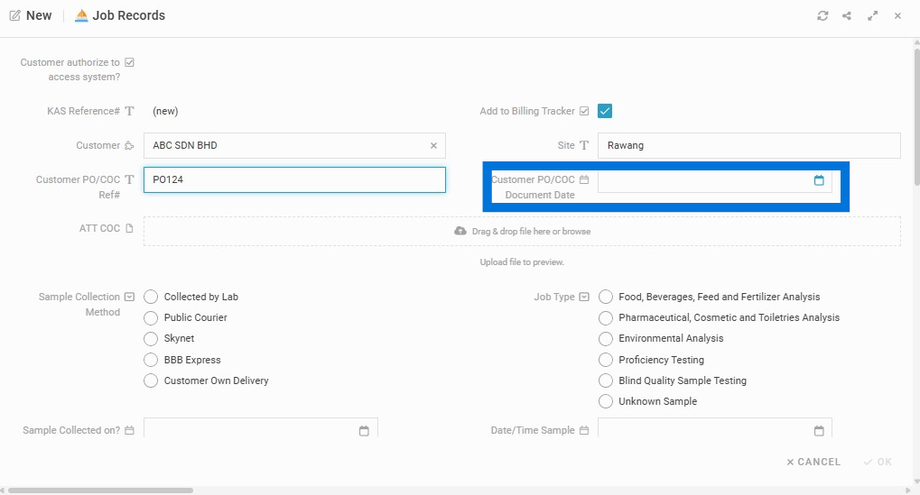Click the '(new)' KAS Reference value

[x=165, y=111]
